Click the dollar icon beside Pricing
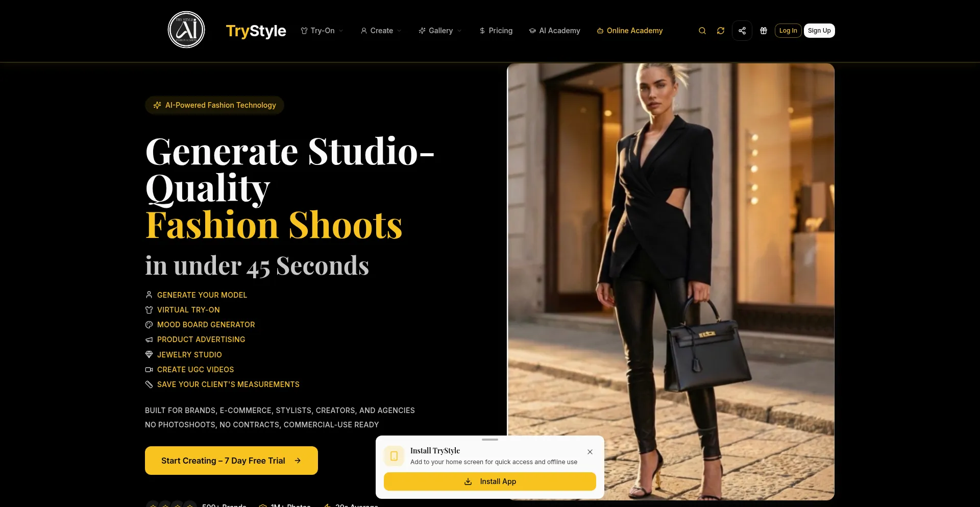Image resolution: width=980 pixels, height=507 pixels. click(482, 31)
